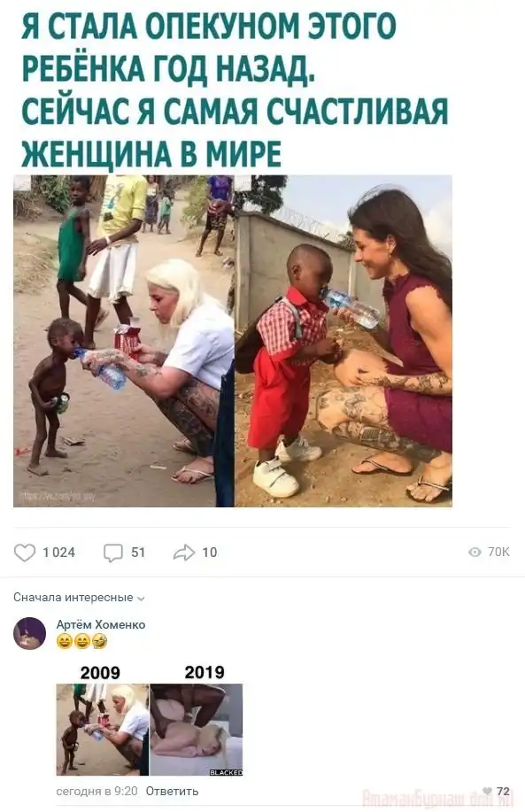Click the eye views icon
Viewport: 525px width, 812px height.
[475, 552]
